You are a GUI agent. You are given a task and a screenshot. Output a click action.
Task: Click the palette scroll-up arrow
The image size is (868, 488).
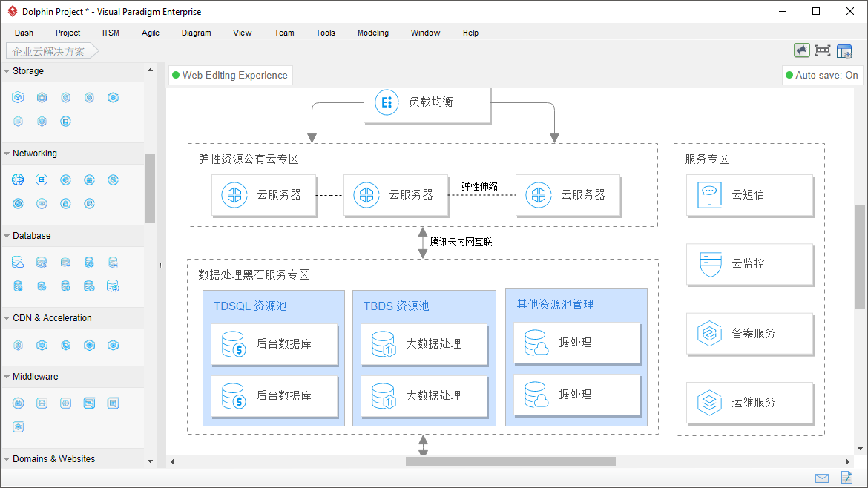click(x=150, y=70)
